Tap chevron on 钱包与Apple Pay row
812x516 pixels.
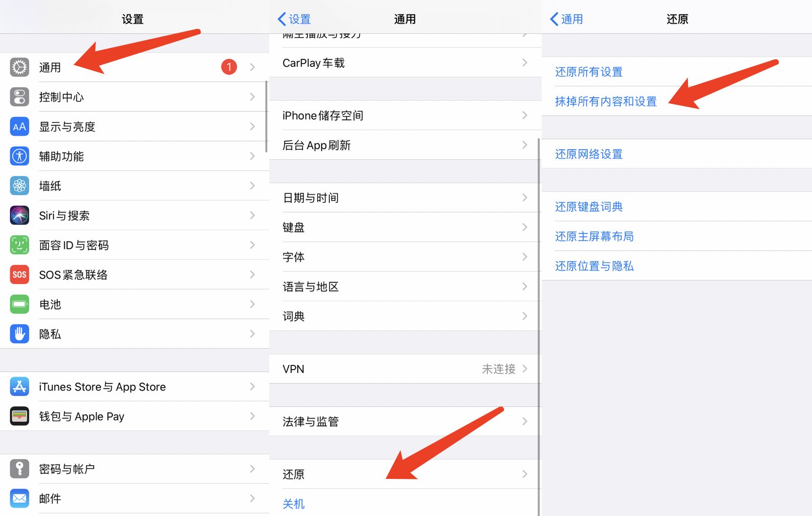pos(252,416)
